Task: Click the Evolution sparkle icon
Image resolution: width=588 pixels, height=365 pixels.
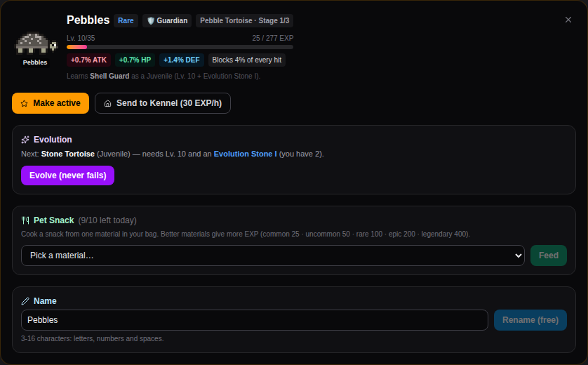Action: tap(25, 140)
